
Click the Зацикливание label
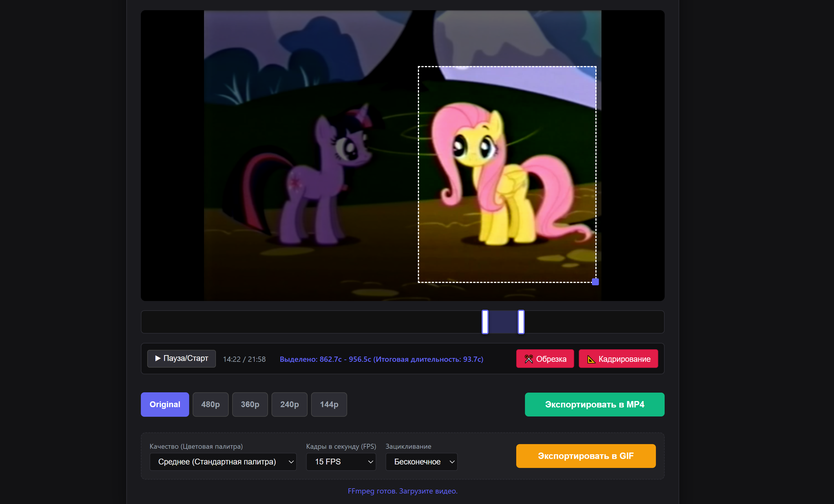coord(409,446)
